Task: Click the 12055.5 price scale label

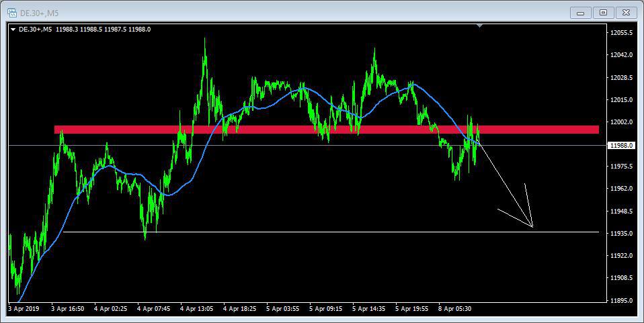Action: click(x=622, y=33)
